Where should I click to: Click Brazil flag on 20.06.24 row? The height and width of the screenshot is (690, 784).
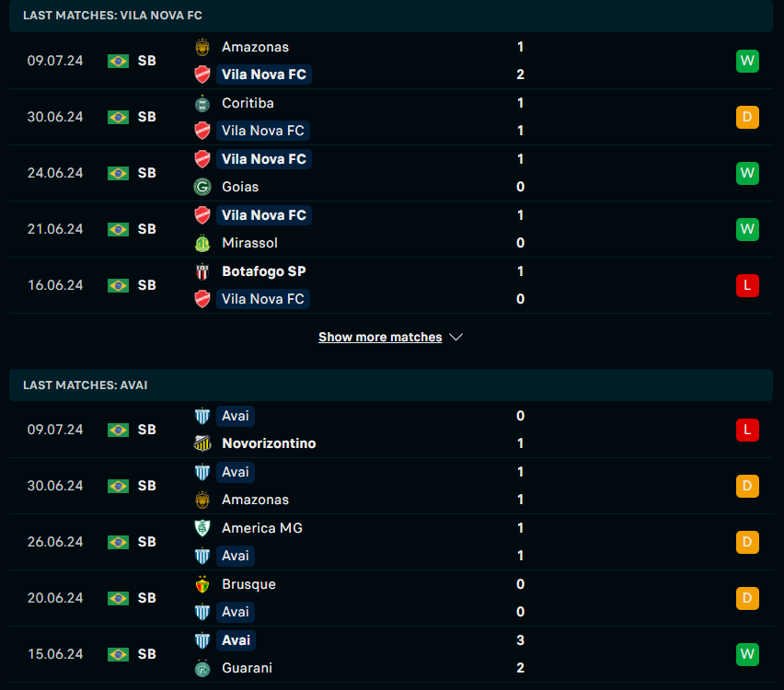click(118, 598)
